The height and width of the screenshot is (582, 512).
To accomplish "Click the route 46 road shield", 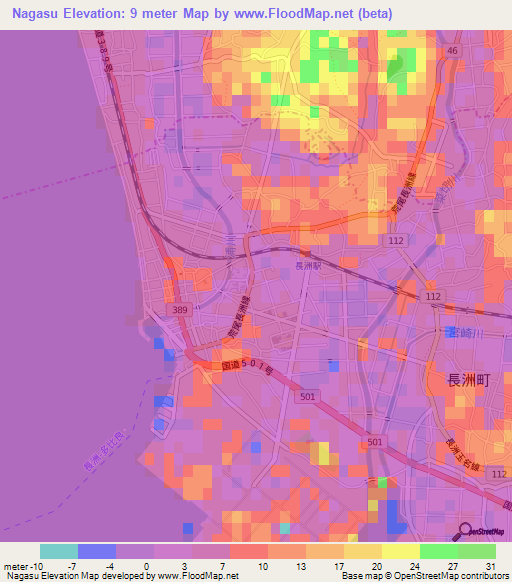I will tap(452, 50).
